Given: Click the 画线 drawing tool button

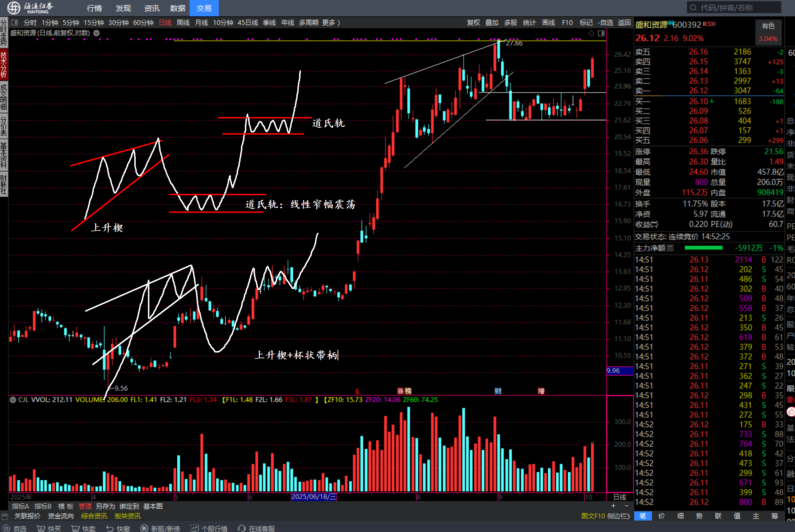Looking at the screenshot, I should point(548,23).
